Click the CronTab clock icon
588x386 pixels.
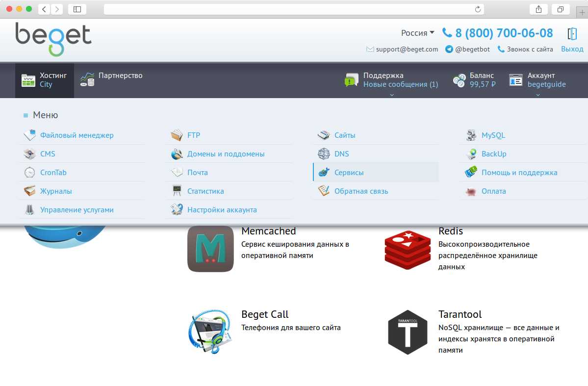click(x=29, y=173)
